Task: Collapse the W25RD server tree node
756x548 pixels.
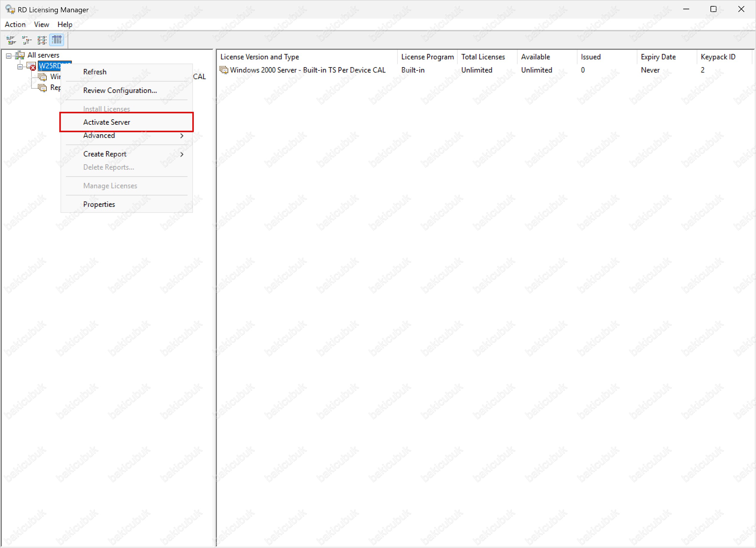Action: (x=20, y=67)
